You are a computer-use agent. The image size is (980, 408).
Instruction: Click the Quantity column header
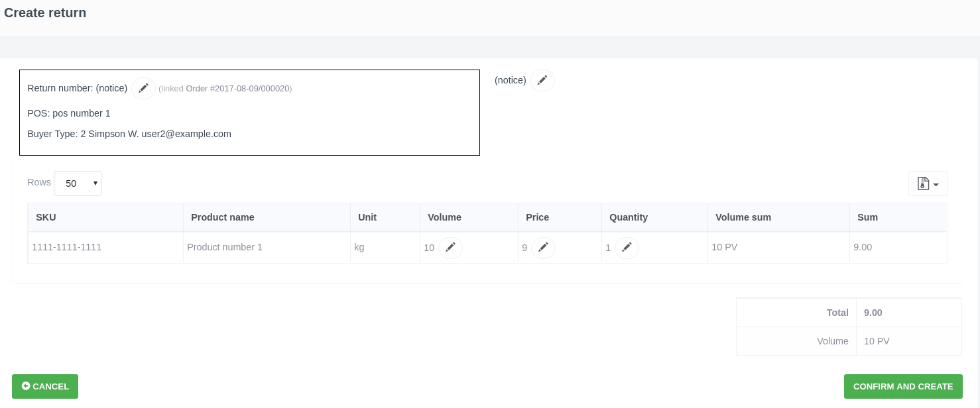pos(628,217)
